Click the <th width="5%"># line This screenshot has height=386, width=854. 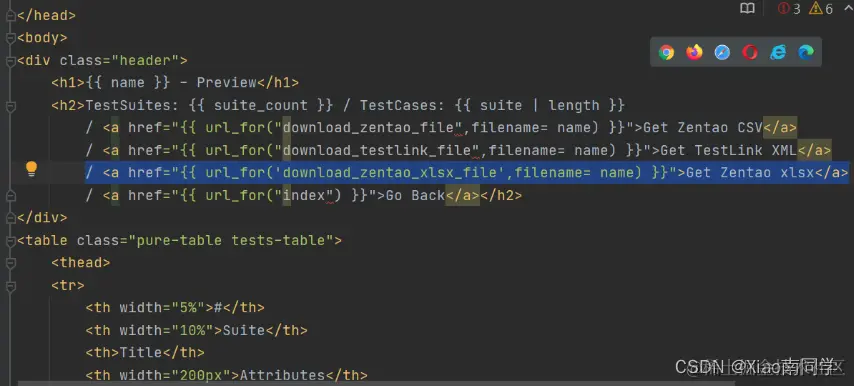(175, 308)
